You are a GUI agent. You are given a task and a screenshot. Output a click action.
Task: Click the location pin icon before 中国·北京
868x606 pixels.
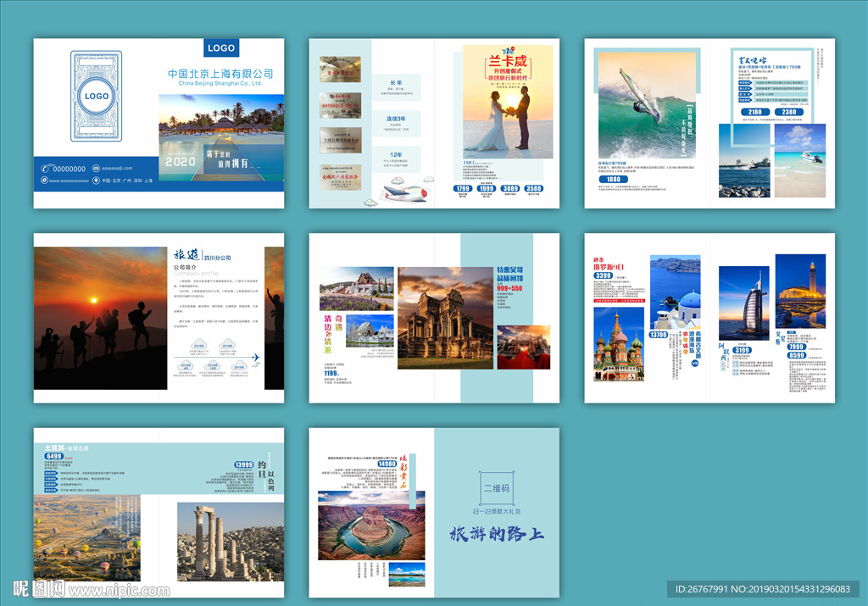(96, 180)
